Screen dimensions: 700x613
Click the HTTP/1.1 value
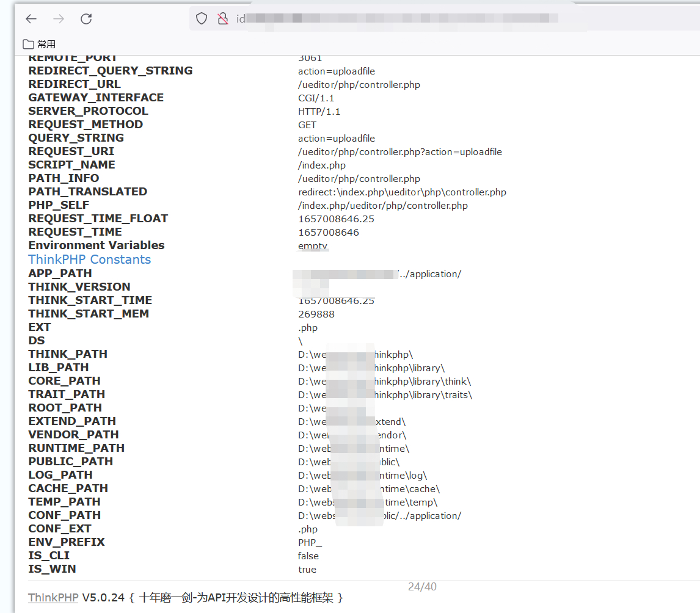(319, 111)
